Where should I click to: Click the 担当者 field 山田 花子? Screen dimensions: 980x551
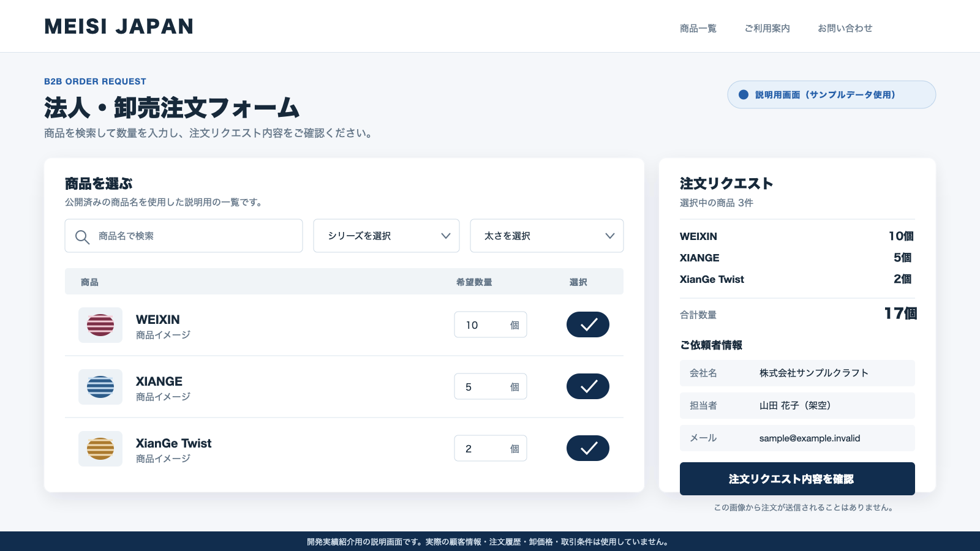tap(797, 405)
